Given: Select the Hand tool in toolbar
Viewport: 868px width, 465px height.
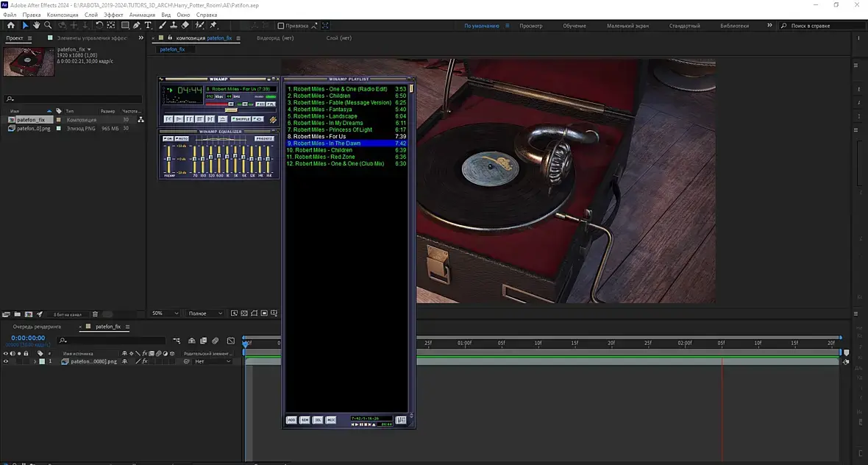Looking at the screenshot, I should click(x=37, y=25).
